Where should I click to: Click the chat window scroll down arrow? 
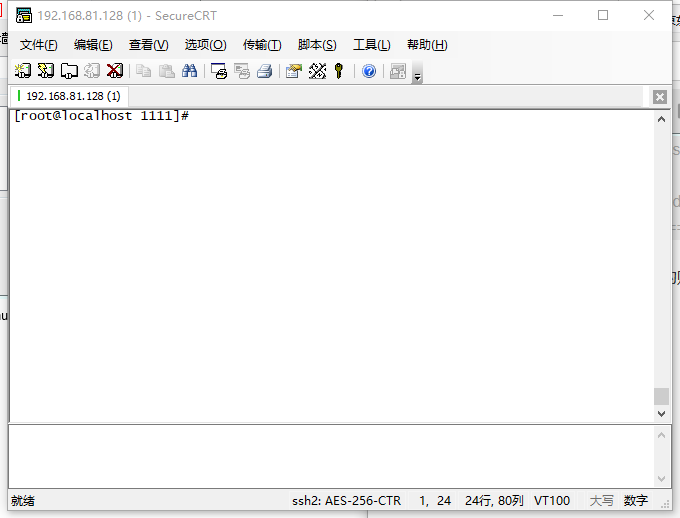point(661,479)
